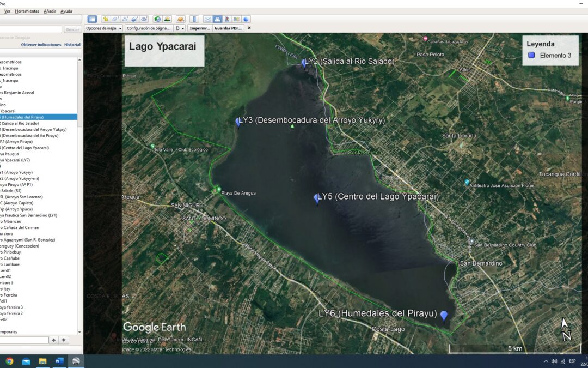Select Desembocadura del Arroyo Yukyry entry
The height and width of the screenshot is (368, 588).
pyautogui.click(x=33, y=129)
